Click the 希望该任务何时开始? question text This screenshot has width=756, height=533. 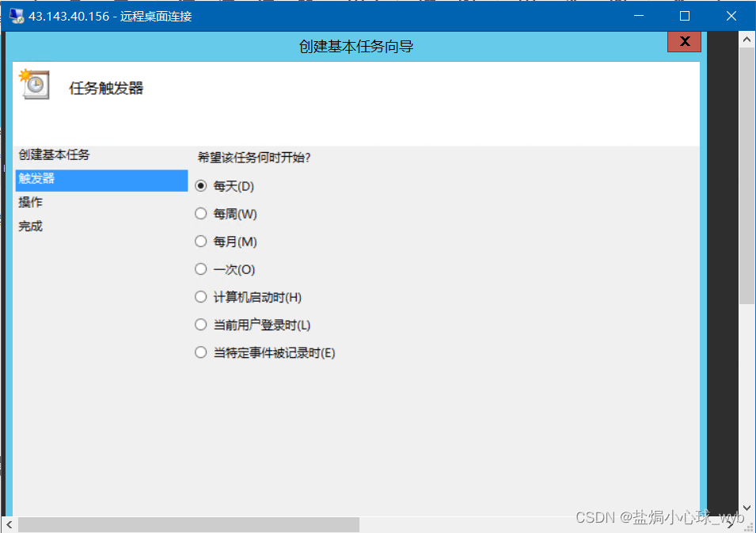pos(254,158)
